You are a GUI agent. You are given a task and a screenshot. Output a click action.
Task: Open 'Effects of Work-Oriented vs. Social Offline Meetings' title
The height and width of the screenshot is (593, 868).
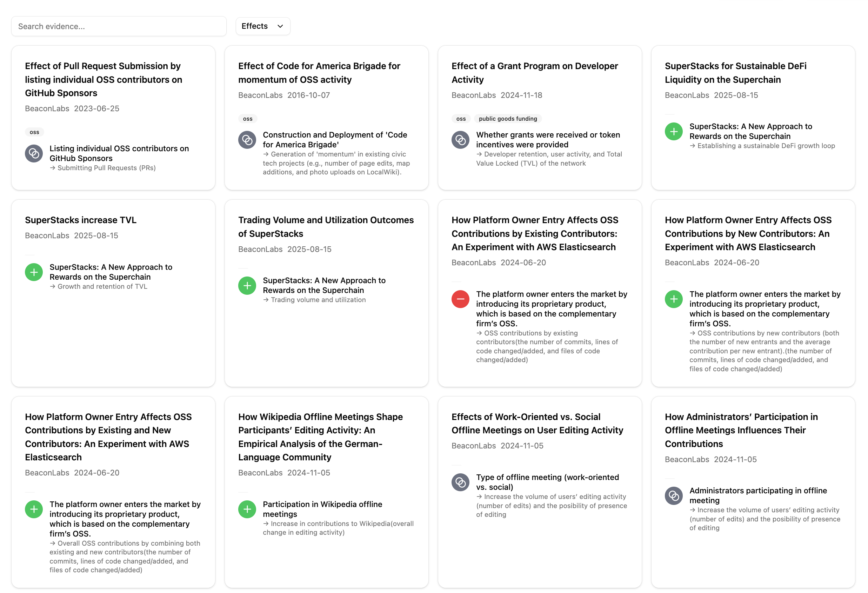click(537, 424)
